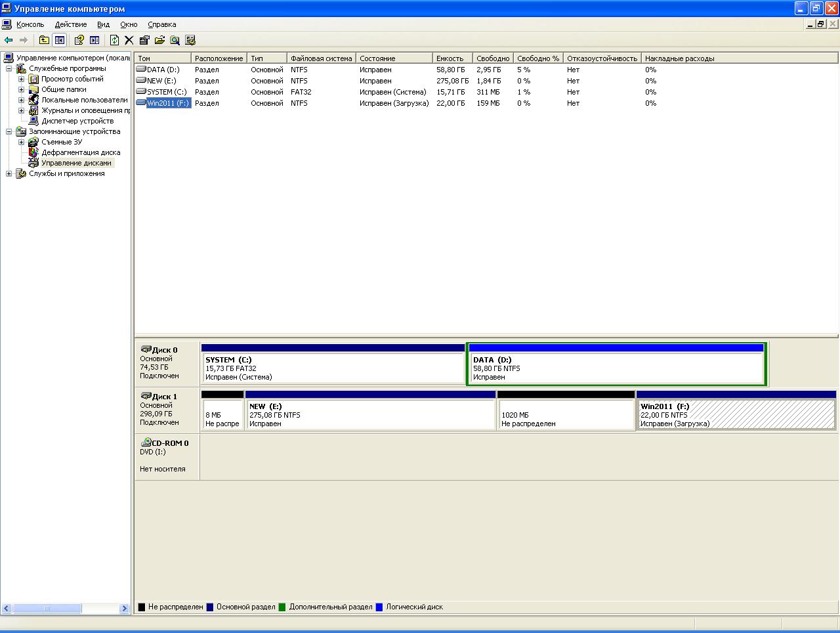Expand the Службы и приложения node
The image size is (840, 633).
point(9,173)
